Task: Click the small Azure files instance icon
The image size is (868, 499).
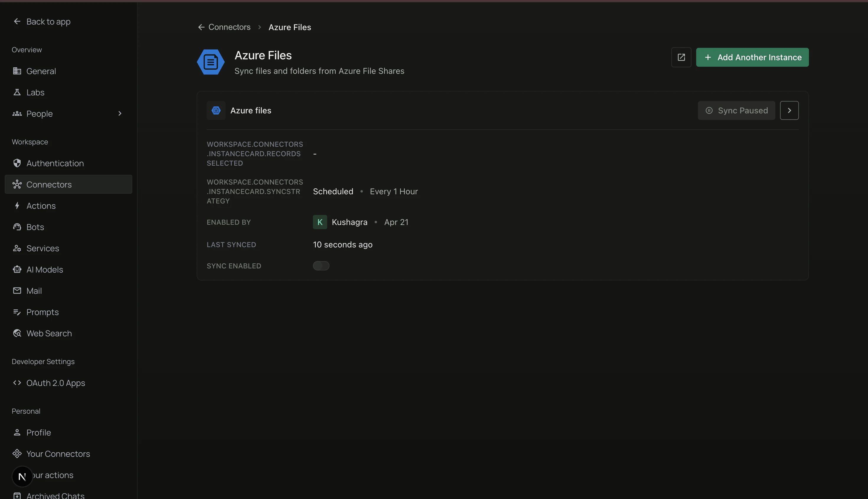Action: [x=216, y=110]
